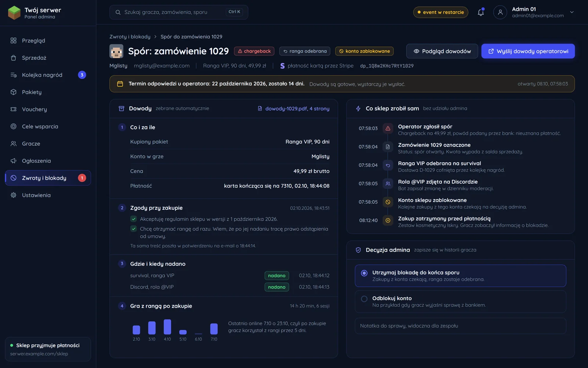Open Ustawienia from the sidebar
Screen dimensions: 588x368
pos(48,195)
